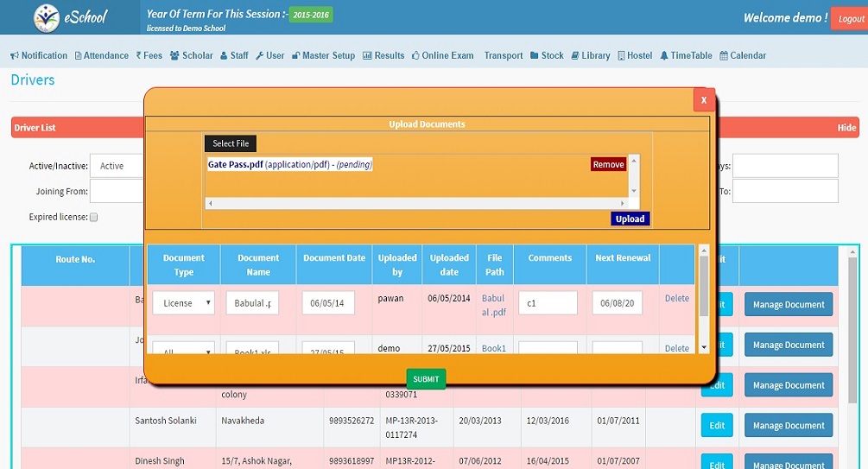Open the second row document type dropdown
This screenshot has width=868, height=469.
click(x=183, y=348)
